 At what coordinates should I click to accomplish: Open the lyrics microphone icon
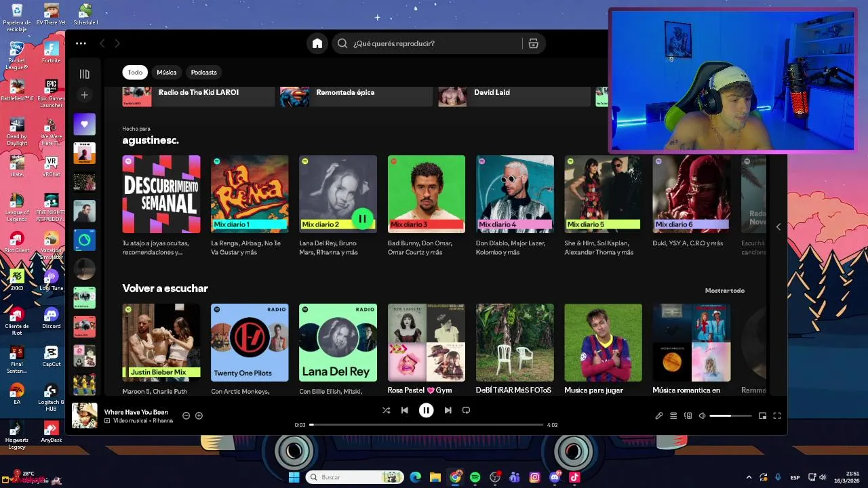coord(658,415)
